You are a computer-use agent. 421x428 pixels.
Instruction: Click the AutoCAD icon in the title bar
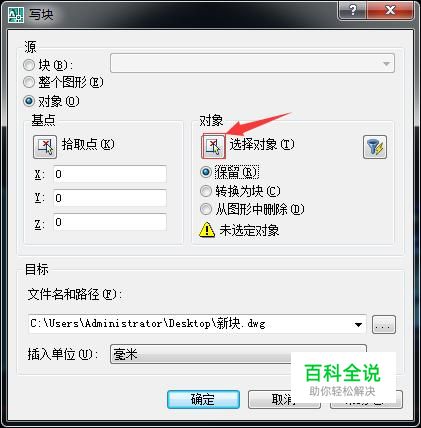(16, 15)
